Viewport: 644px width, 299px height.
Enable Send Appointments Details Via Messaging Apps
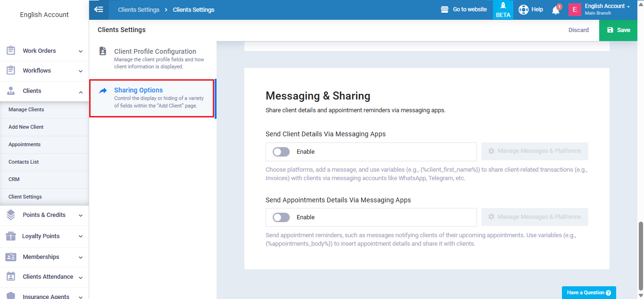click(281, 217)
